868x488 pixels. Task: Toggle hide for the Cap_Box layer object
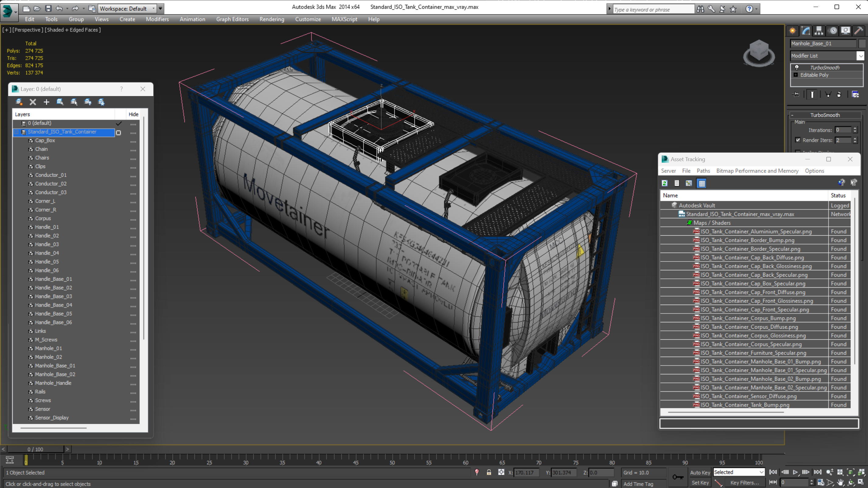(x=133, y=141)
